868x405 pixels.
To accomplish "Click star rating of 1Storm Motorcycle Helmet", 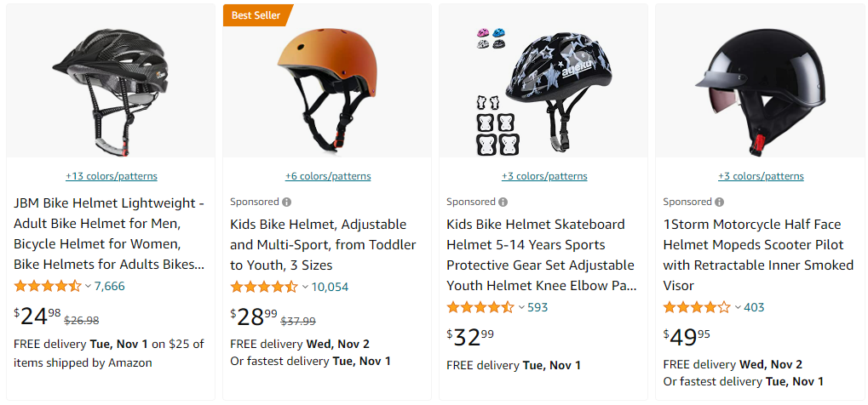I will pyautogui.click(x=697, y=307).
